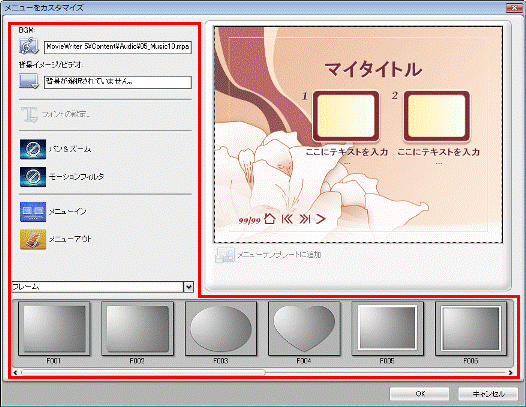Close the メニューをカスタマイズ dialog

pyautogui.click(x=514, y=7)
